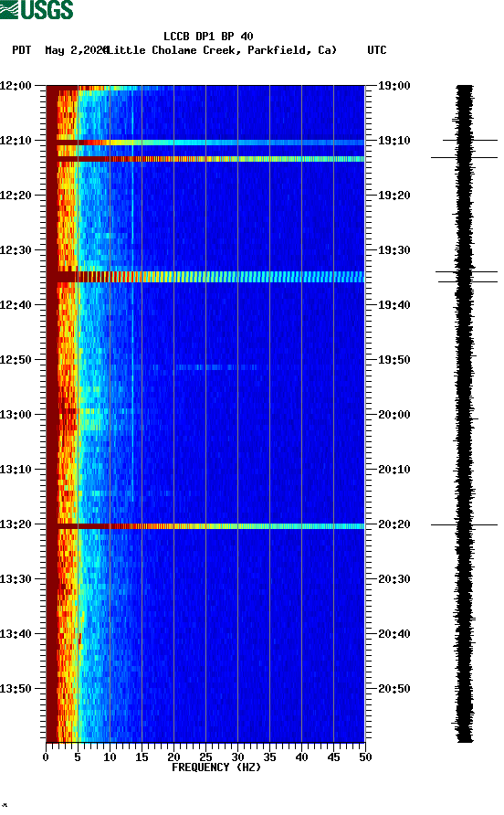Click the "FREQUENCY (HZ)" axis title
The image size is (504, 815).
pyautogui.click(x=216, y=767)
